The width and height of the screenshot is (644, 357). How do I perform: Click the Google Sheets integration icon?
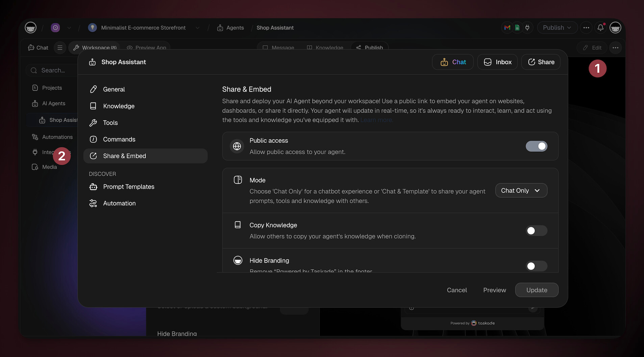[517, 28]
